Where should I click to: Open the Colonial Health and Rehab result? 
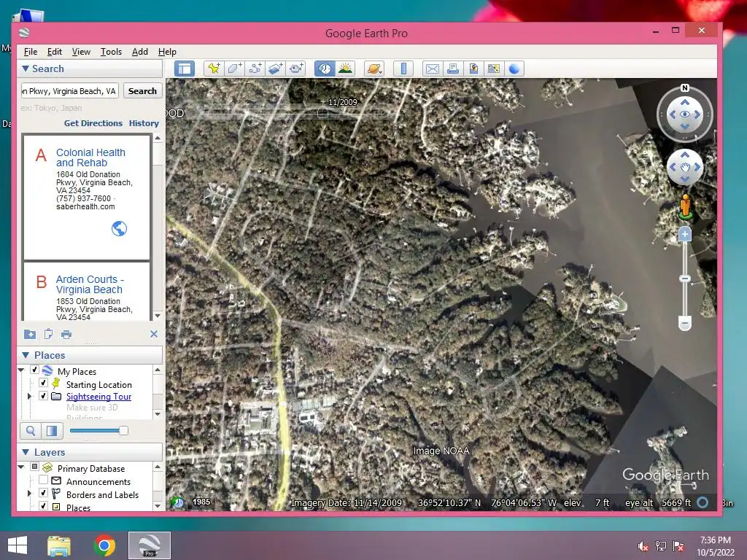[90, 157]
